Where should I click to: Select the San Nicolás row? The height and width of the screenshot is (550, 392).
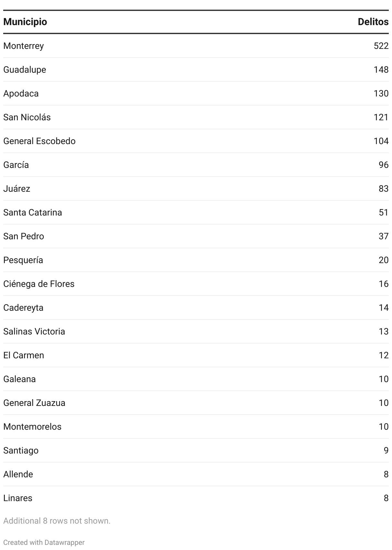[196, 117]
